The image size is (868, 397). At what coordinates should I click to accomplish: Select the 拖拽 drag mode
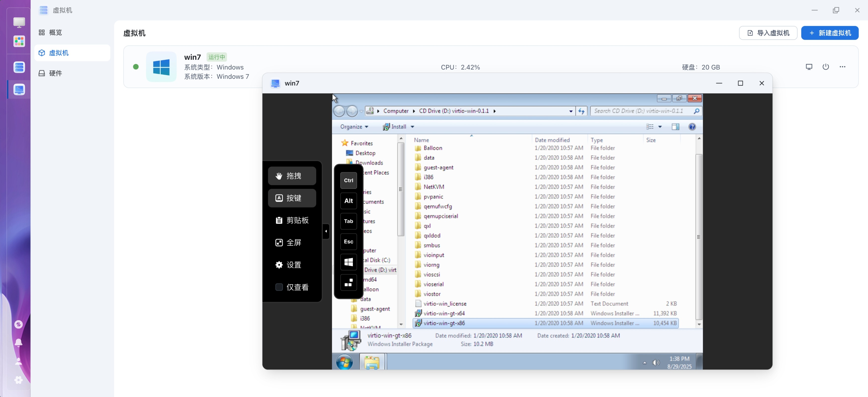tap(292, 176)
